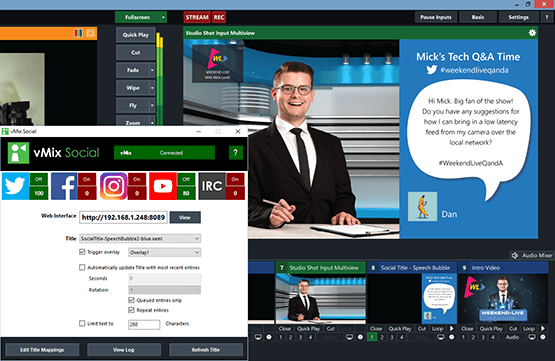Click View next to the Web Interface URL
Viewport: 555px width, 361px height.
(185, 217)
